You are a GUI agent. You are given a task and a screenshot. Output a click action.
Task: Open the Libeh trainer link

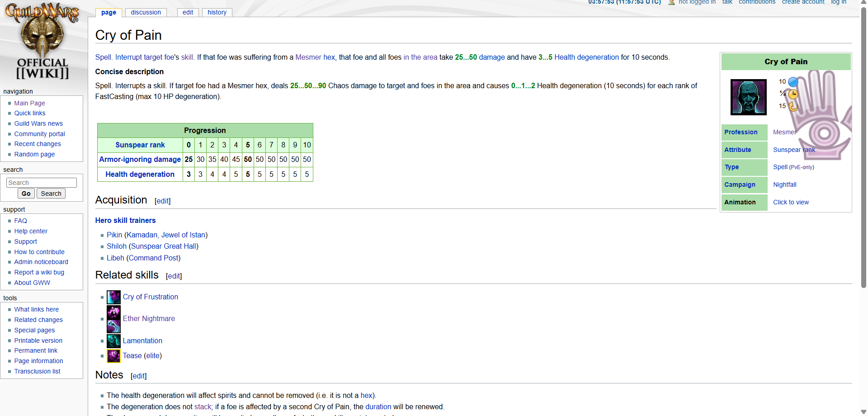point(115,258)
